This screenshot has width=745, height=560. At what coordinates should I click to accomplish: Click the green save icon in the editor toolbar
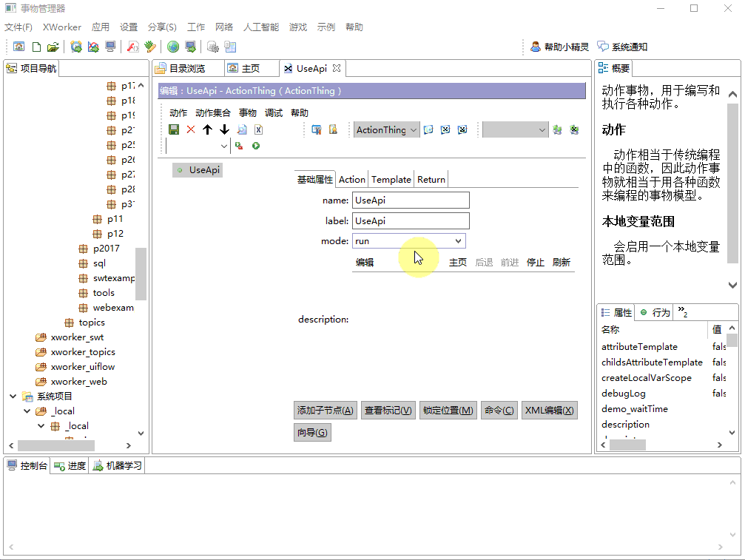tap(174, 129)
